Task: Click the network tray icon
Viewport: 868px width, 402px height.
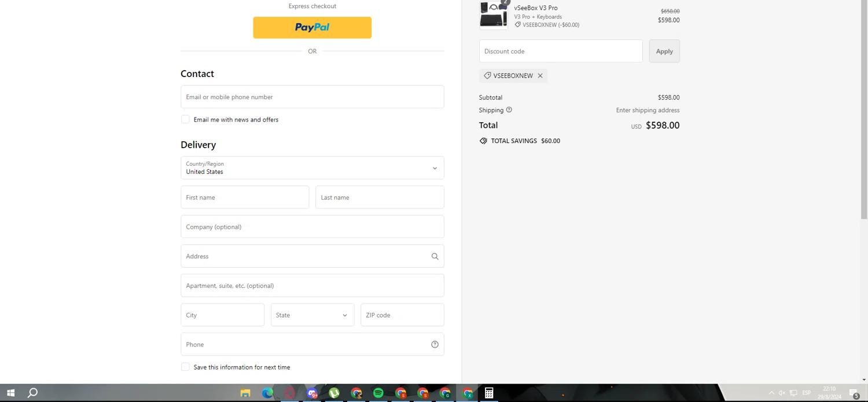Action: tap(793, 393)
